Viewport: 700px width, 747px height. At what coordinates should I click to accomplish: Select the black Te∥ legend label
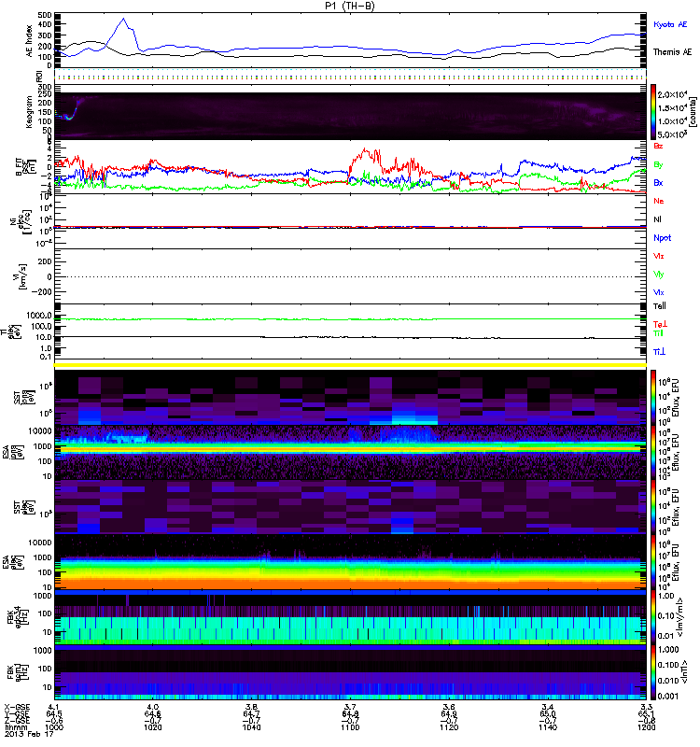(x=660, y=306)
